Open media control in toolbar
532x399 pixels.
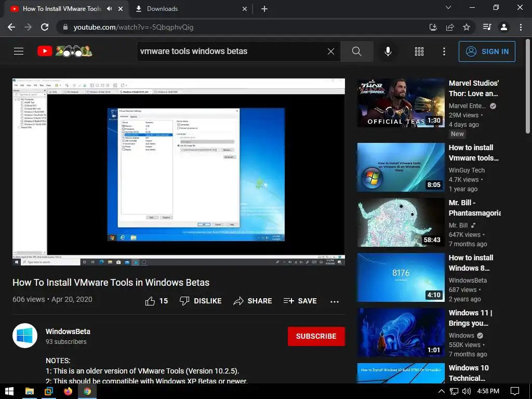[487, 27]
